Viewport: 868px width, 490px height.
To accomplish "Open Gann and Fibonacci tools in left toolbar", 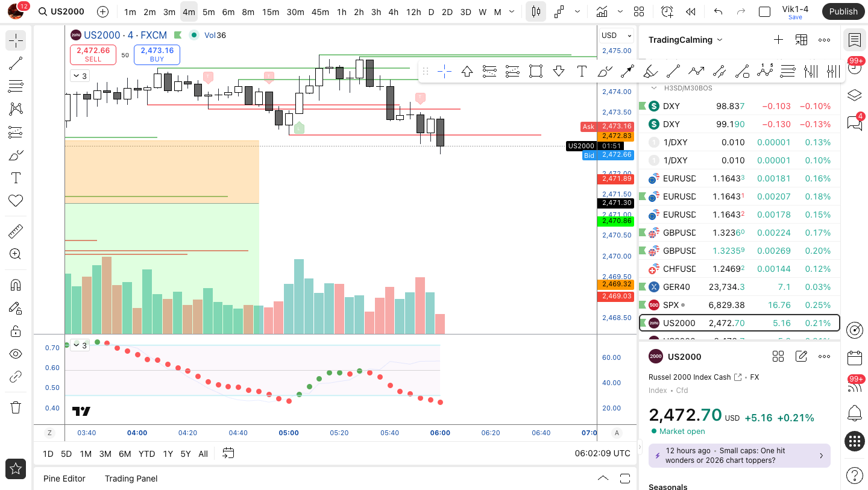I will [16, 86].
